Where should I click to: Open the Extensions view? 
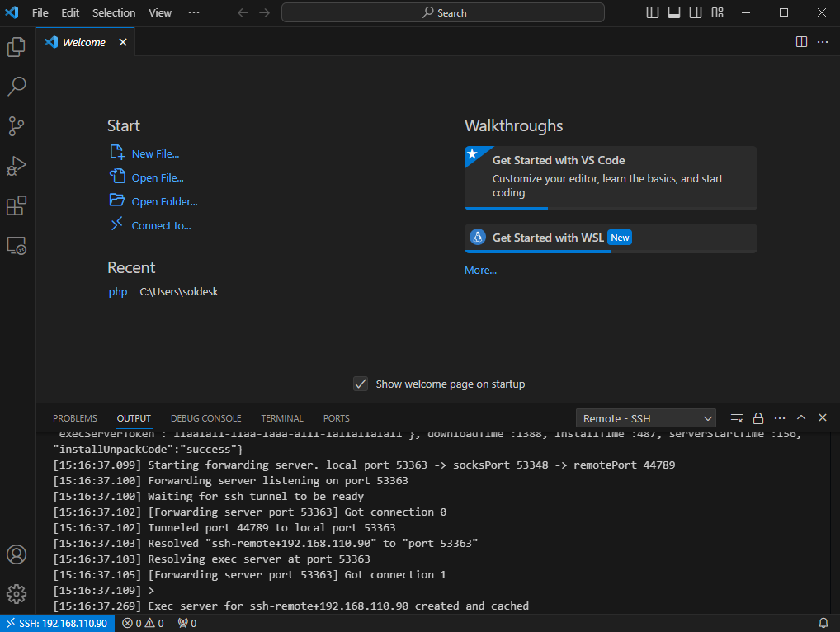(16, 205)
